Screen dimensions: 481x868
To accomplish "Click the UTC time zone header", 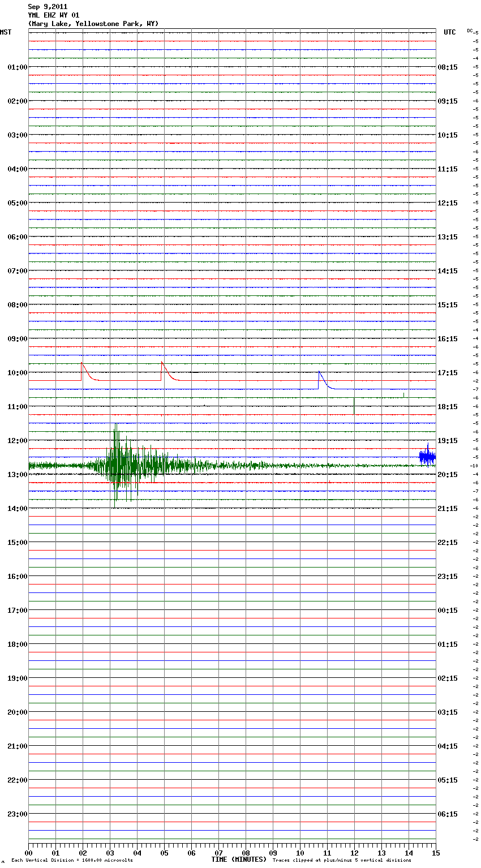I will coord(450,32).
